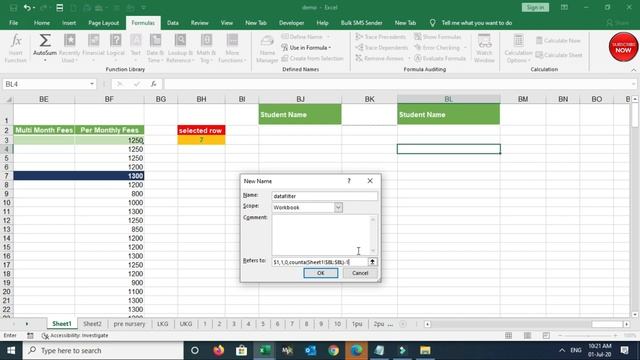Viewport: 640px width, 360px height.
Task: Collapse the ribbon with the chevron
Action: click(x=633, y=70)
